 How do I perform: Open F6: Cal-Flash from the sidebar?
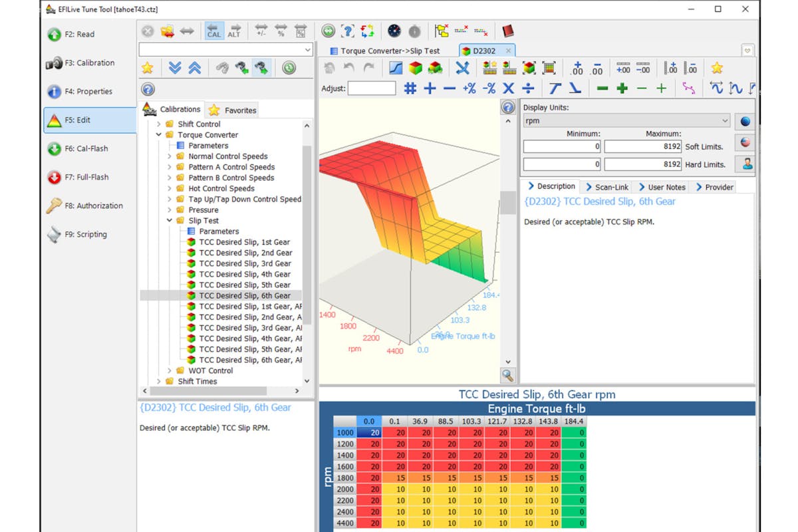point(86,149)
